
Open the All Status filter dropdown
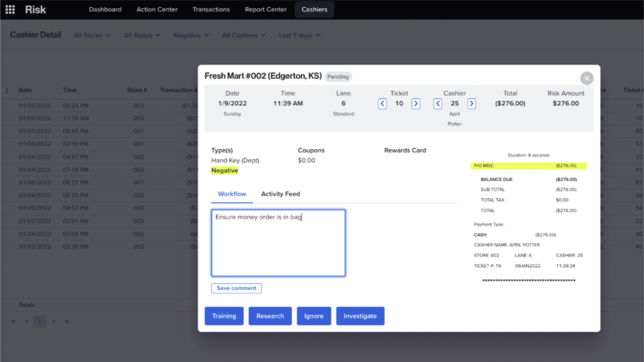click(x=142, y=35)
